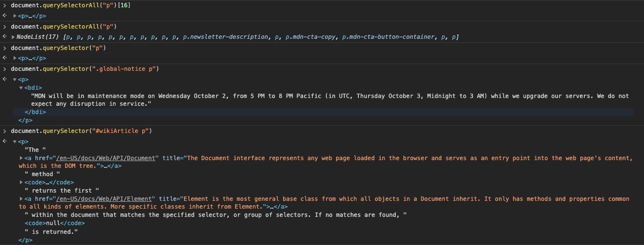Select p.newsletter-description in the NodeList
The width and height of the screenshot is (644, 245).
(x=226, y=37)
